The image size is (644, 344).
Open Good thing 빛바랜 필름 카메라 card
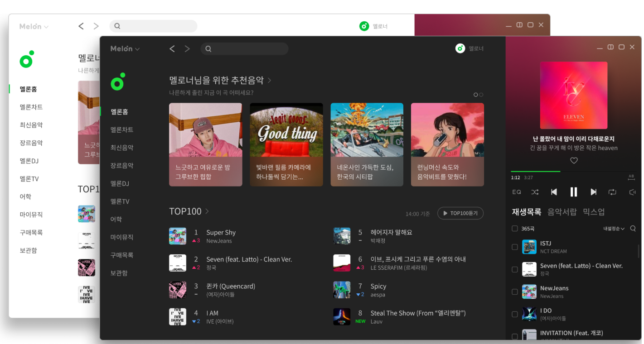coord(286,144)
